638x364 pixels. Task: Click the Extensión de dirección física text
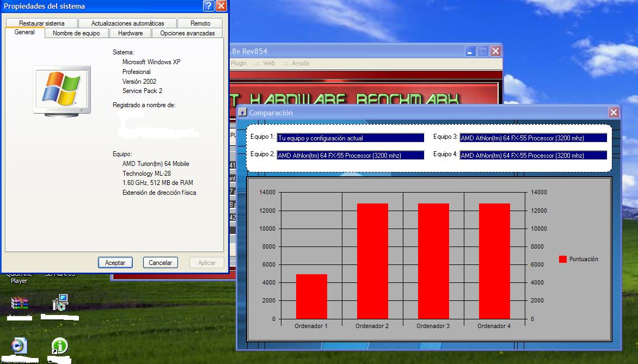click(159, 193)
